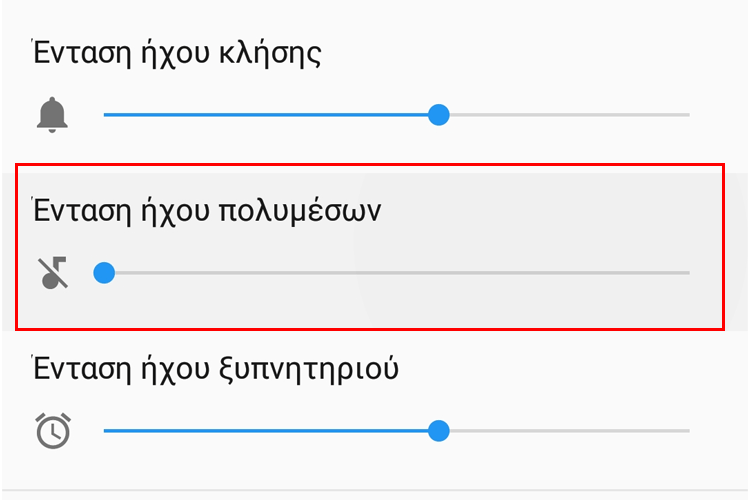Click the bell icon for ring volume
Image resolution: width=750 pixels, height=500 pixels.
coord(53,115)
